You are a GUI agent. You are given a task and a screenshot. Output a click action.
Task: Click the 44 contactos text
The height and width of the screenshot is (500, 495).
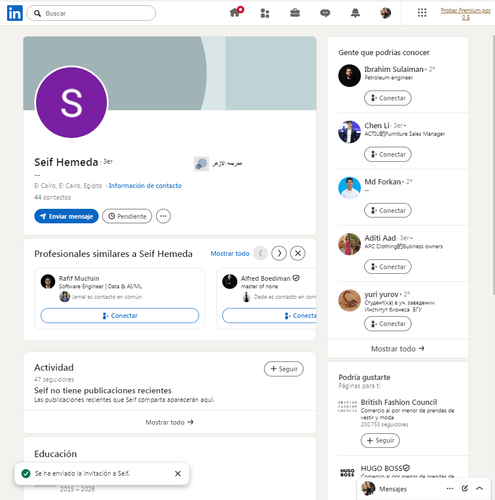[52, 197]
